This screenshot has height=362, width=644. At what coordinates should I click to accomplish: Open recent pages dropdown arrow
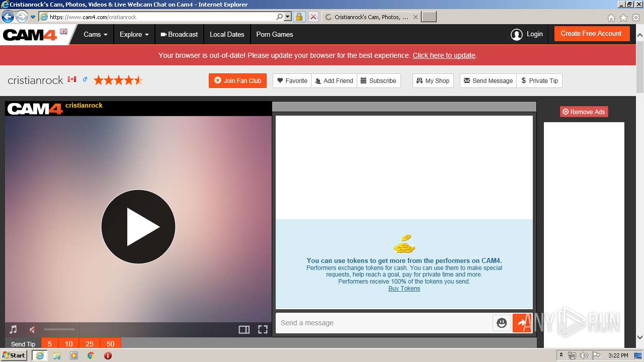(33, 17)
